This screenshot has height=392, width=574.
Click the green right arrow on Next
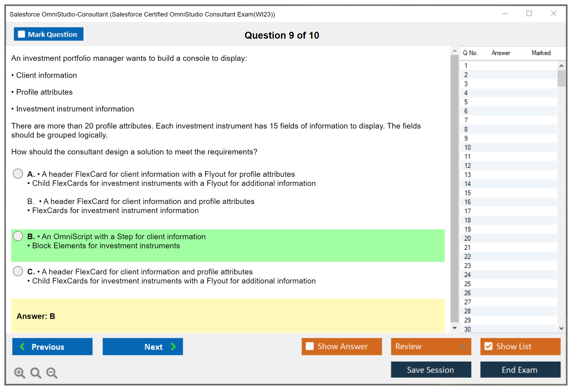tap(173, 346)
